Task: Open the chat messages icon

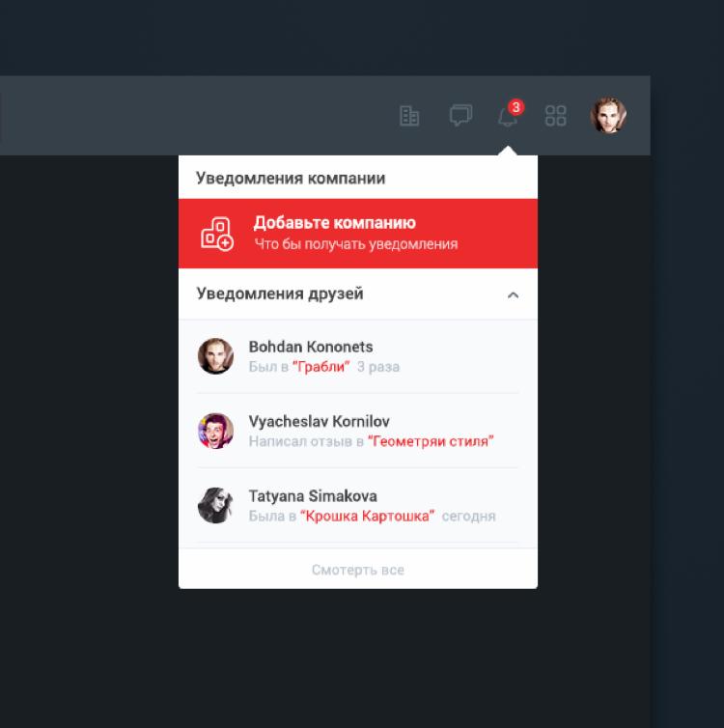Action: (x=460, y=116)
